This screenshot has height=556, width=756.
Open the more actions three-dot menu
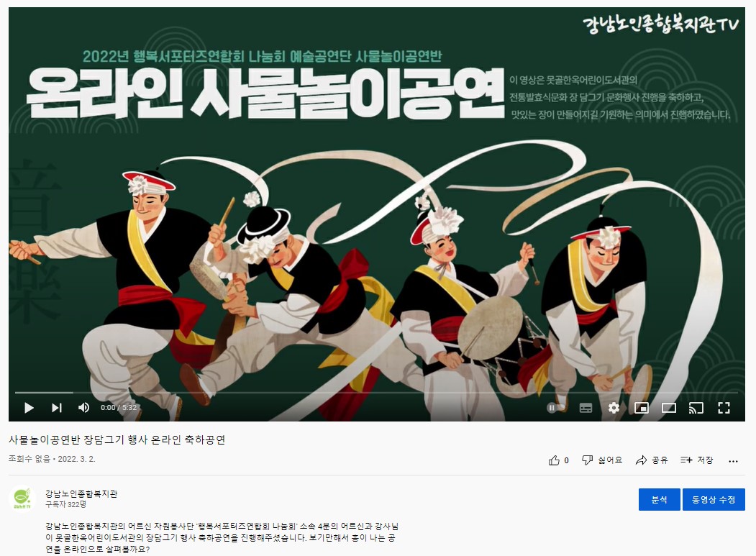pyautogui.click(x=733, y=461)
